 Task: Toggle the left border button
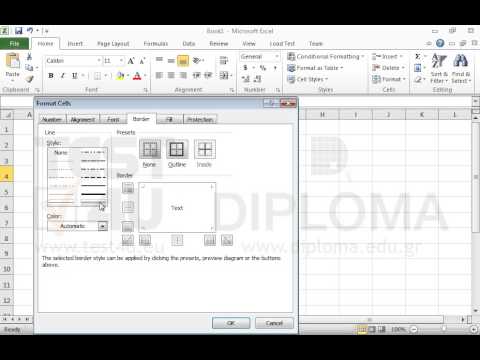point(145,240)
